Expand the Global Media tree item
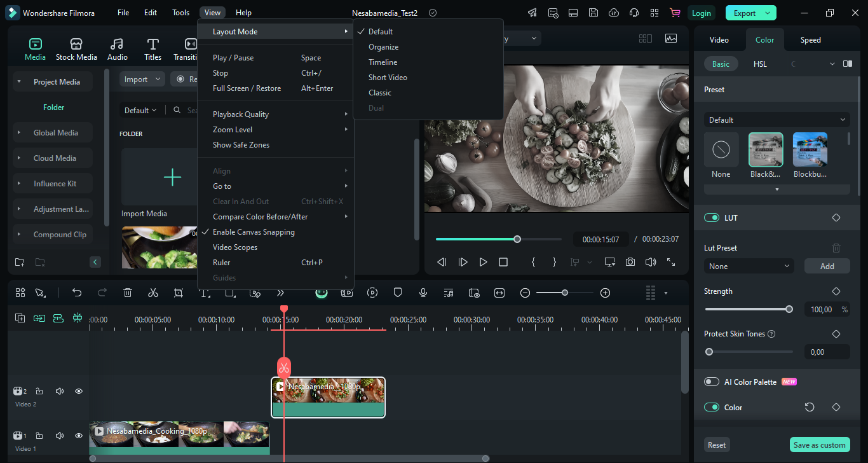The height and width of the screenshot is (463, 868). pos(19,133)
